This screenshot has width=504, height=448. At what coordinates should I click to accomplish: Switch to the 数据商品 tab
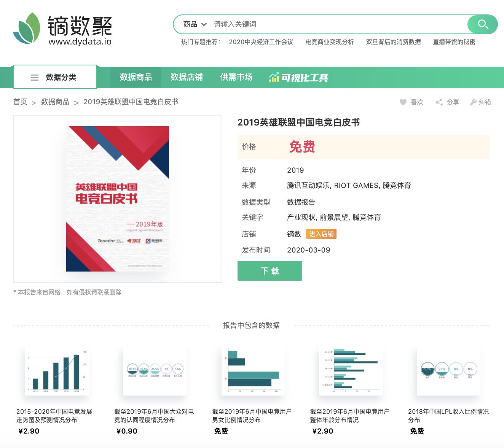tap(136, 77)
